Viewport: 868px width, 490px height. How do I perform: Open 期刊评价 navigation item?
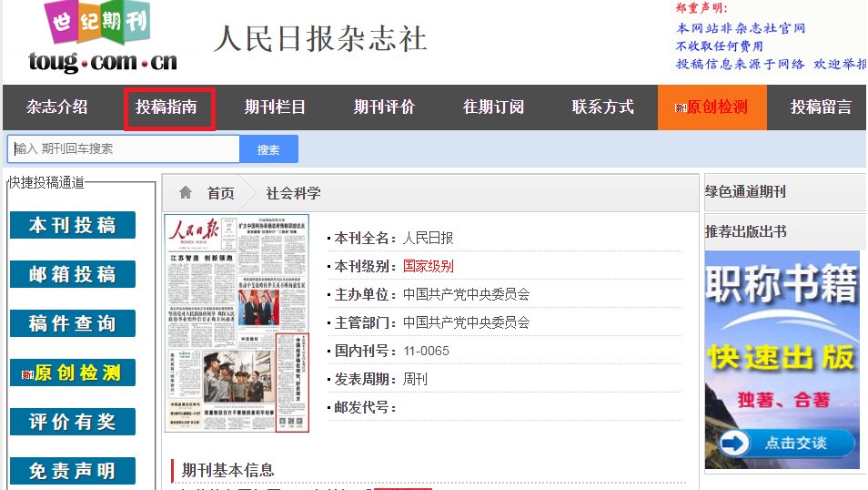pyautogui.click(x=384, y=107)
